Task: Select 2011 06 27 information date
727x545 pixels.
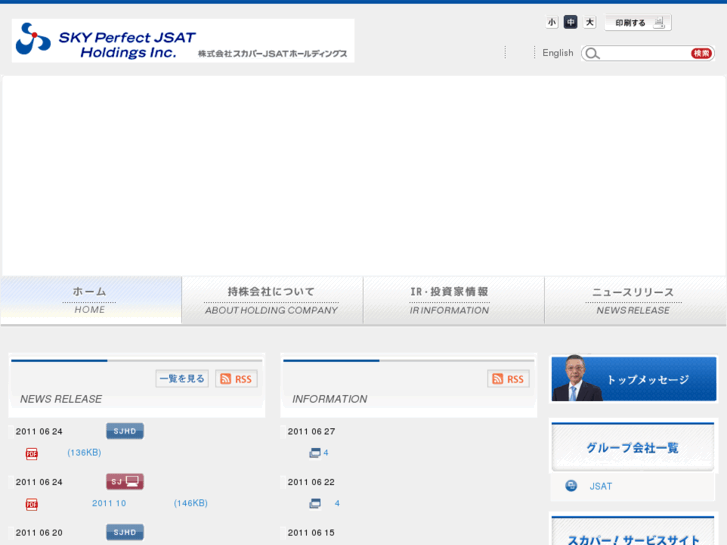Action: pyautogui.click(x=311, y=431)
